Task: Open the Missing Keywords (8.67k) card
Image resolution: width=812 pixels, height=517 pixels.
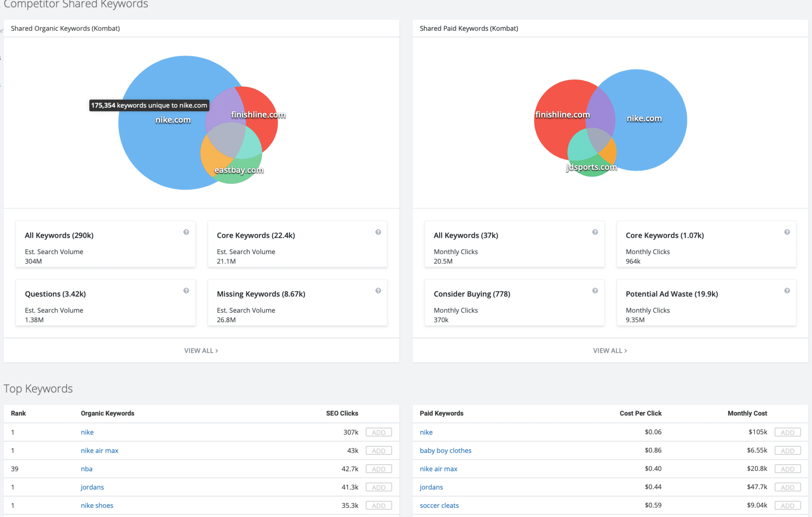Action: pos(297,303)
